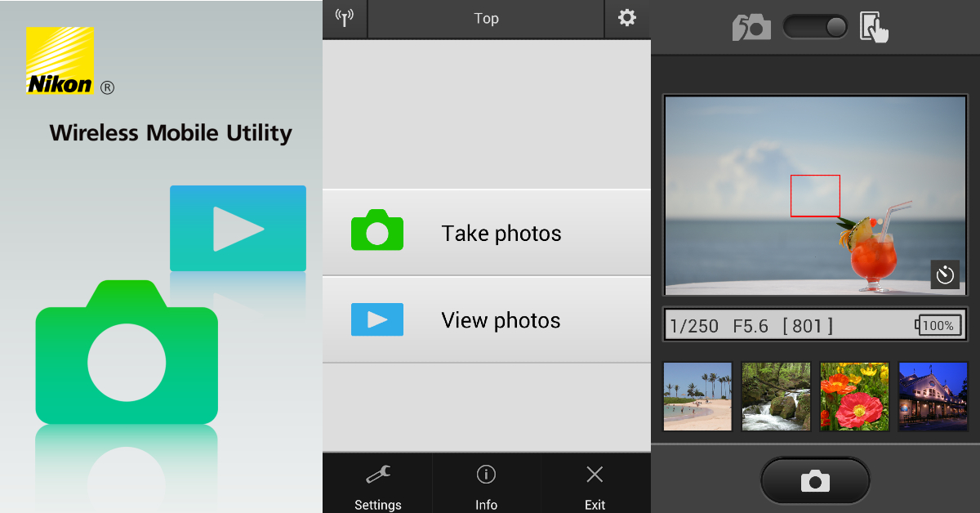
Task: Tap the camera capture mode icon
Action: pos(751,28)
